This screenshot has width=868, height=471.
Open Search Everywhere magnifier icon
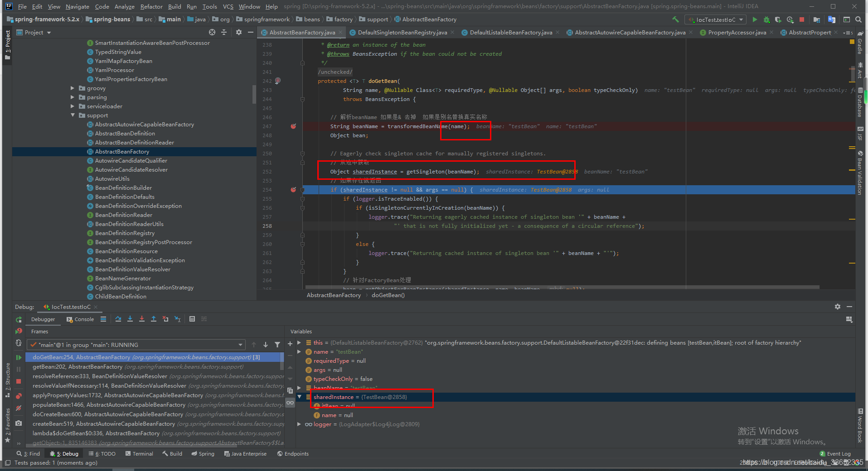click(x=858, y=19)
